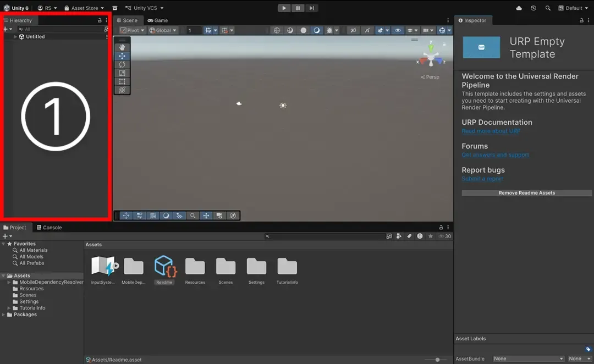Viewport: 594px width, 364px height.
Task: Open the Pivot dropdown
Action: coord(133,30)
